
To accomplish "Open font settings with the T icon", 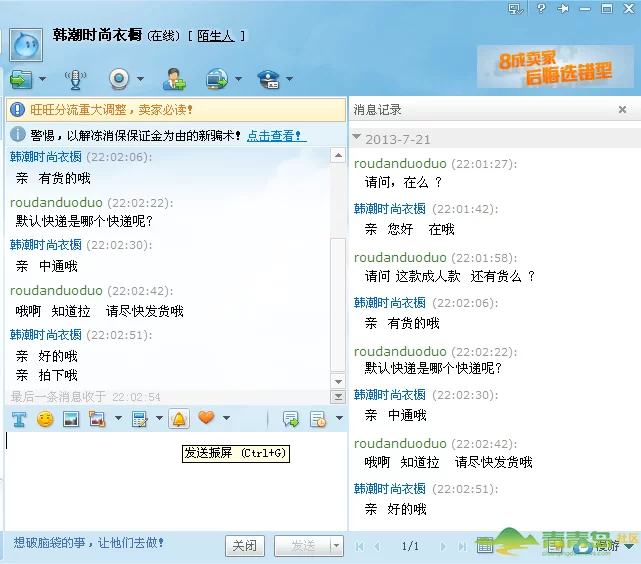I will [x=18, y=419].
